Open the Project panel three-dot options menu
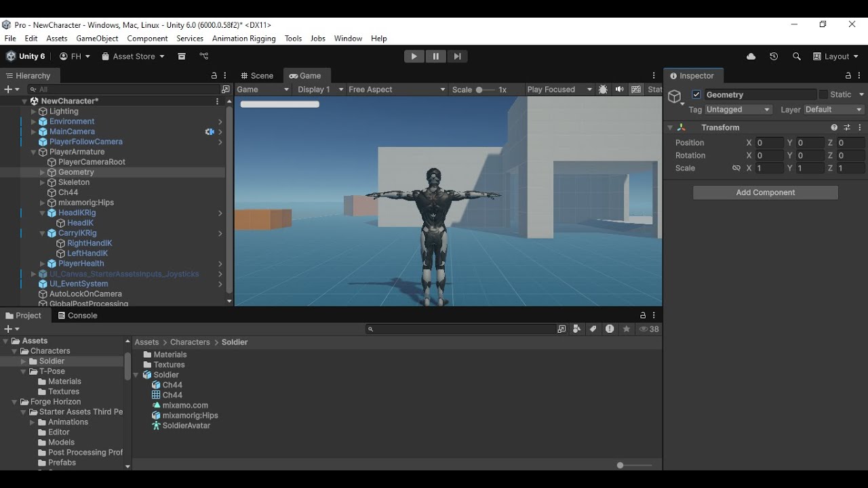 (x=654, y=315)
